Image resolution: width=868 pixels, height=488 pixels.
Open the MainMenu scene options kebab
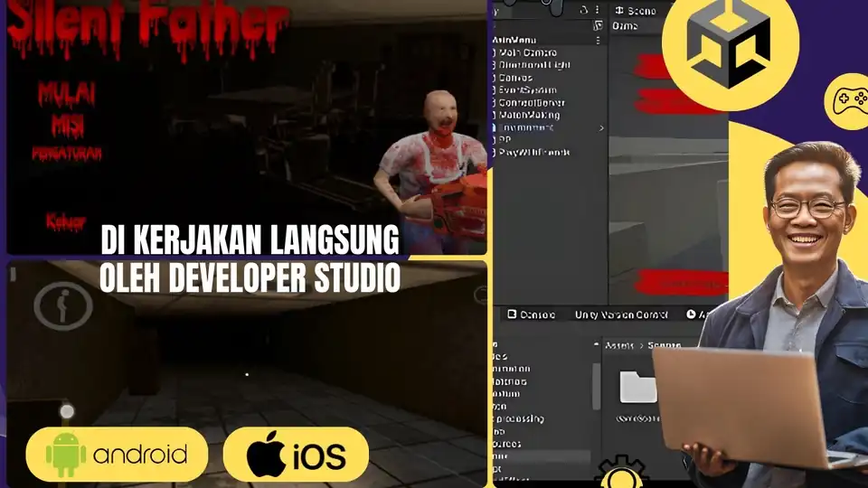pos(598,40)
